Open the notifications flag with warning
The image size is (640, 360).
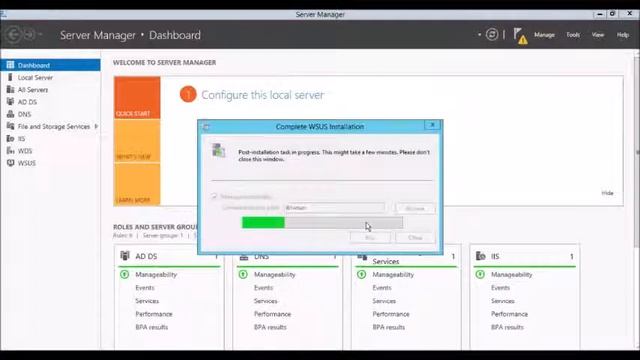click(x=520, y=36)
